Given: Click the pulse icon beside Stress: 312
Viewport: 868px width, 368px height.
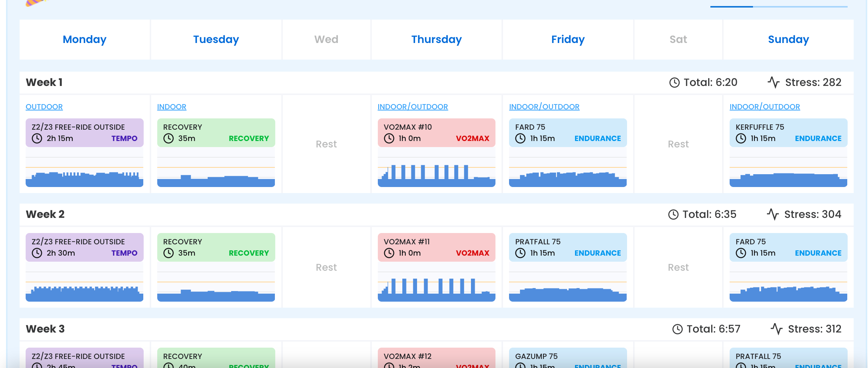Looking at the screenshot, I should click(x=776, y=329).
